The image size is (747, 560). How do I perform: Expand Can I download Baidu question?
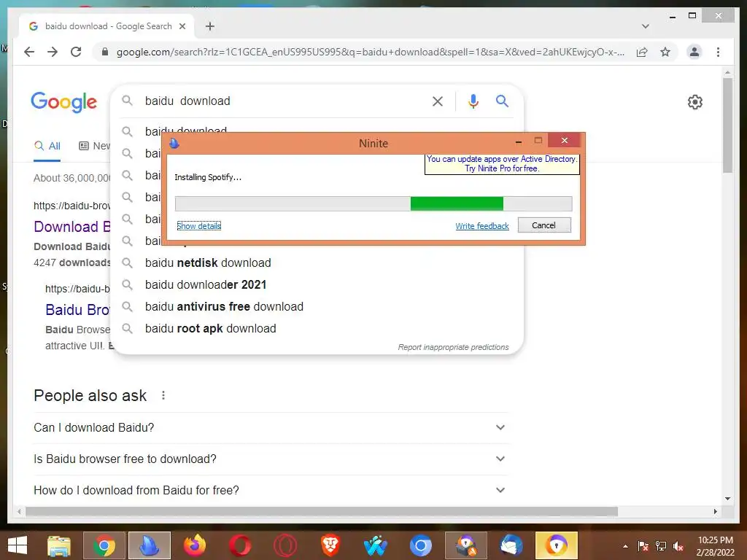click(x=270, y=427)
